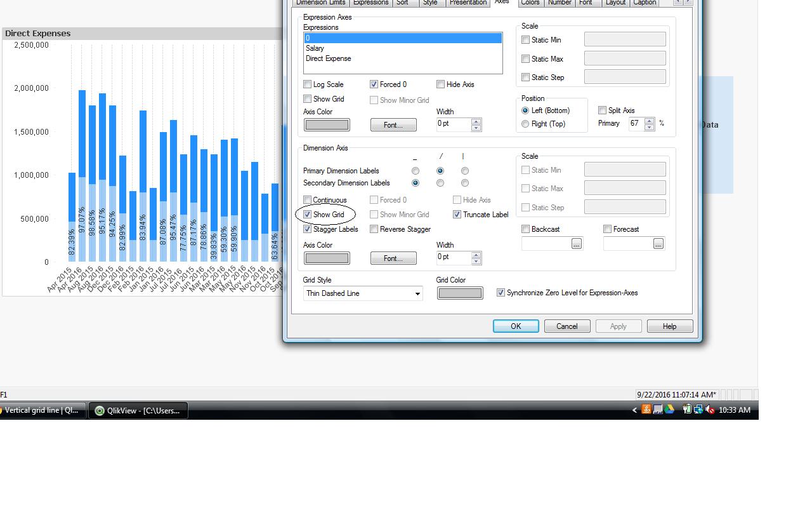Set Secondary Dimension Labels to diagonal
Screen dimensions: 812x508
[440, 183]
